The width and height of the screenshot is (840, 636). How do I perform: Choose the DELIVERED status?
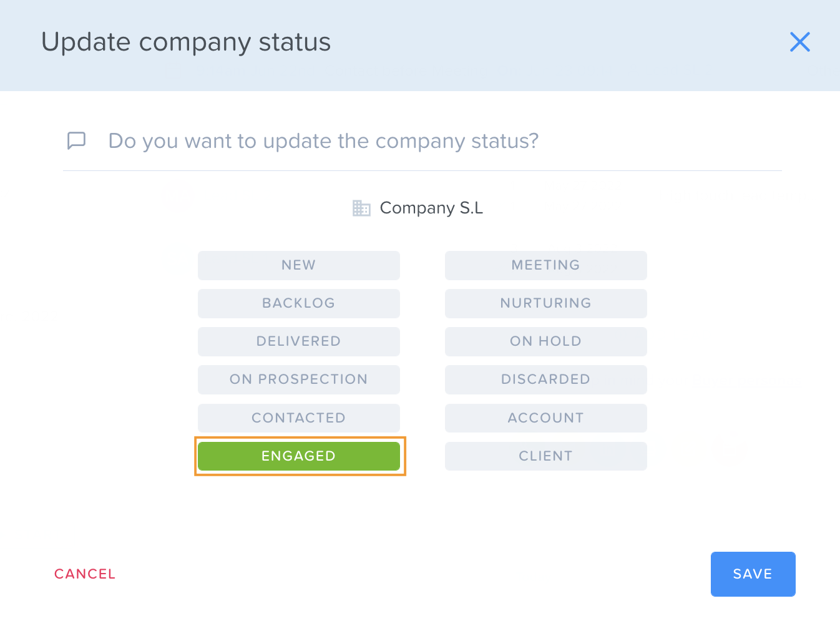298,341
